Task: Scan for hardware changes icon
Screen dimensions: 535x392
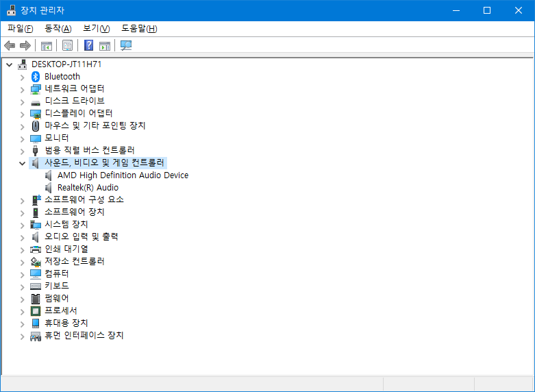Action: click(126, 45)
